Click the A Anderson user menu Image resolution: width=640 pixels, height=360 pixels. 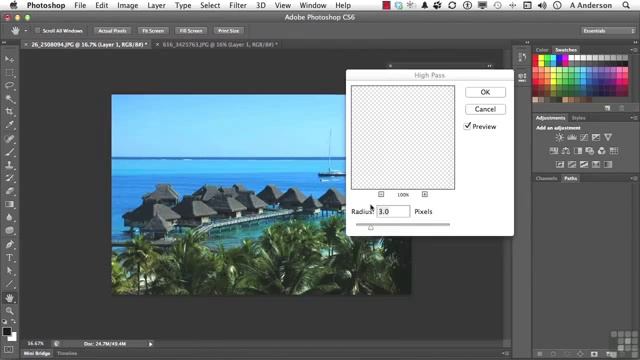(591, 5)
